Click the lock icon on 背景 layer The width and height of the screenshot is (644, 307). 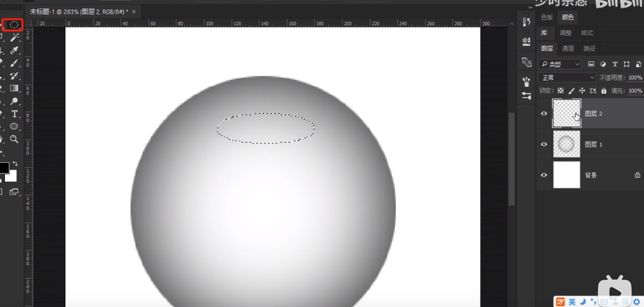click(637, 175)
